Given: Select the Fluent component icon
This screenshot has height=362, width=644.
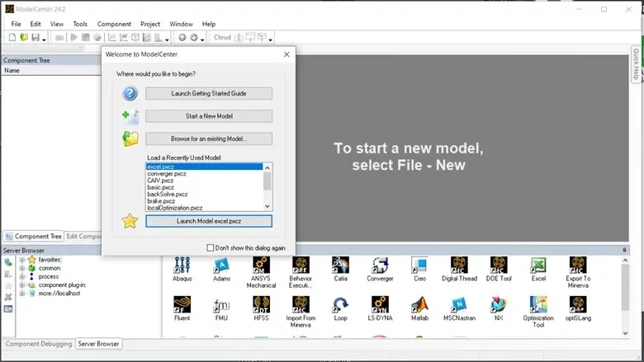Looking at the screenshot, I should pyautogui.click(x=182, y=304).
